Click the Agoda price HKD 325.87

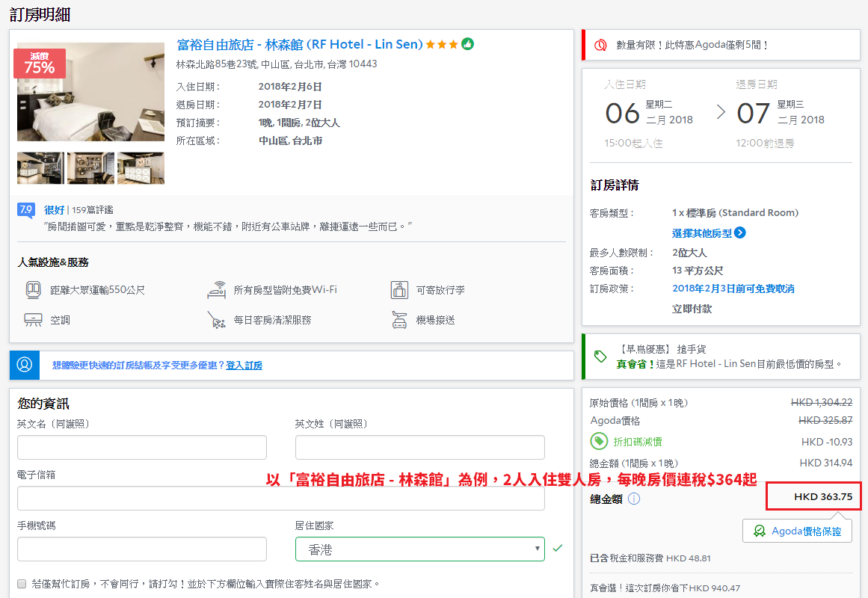point(825,420)
